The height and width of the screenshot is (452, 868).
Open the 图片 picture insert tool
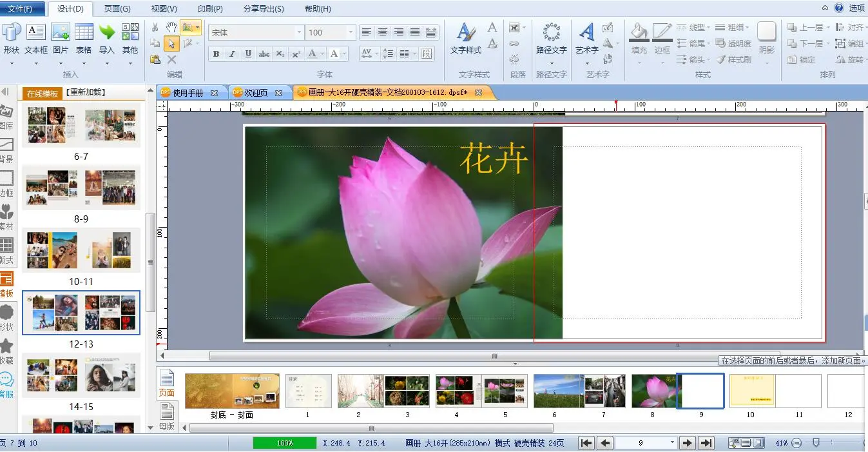click(61, 39)
